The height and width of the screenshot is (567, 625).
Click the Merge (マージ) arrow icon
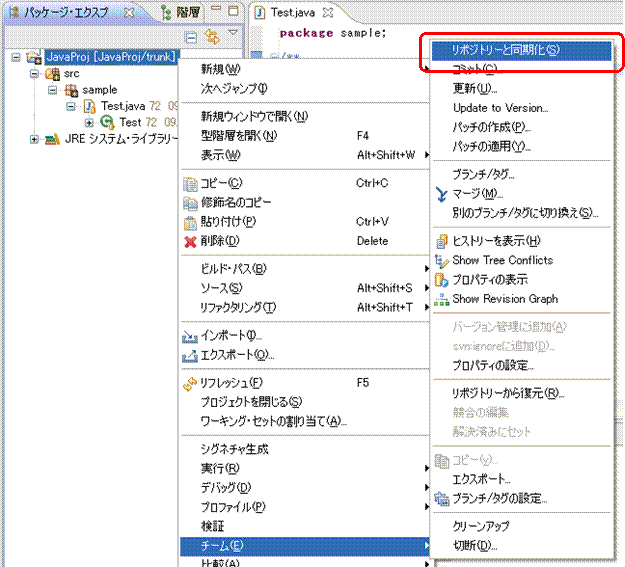pos(442,193)
